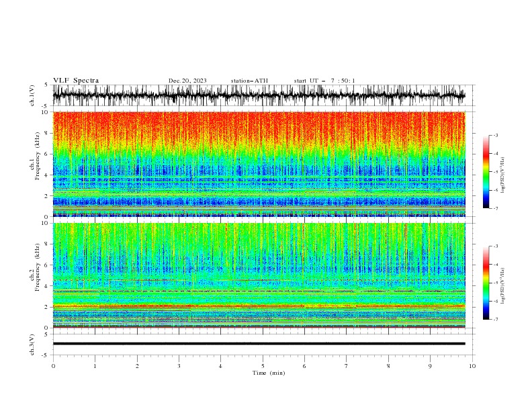
Task: Click the '8' kHz tick on ch.1 axis
Action: tap(47, 133)
